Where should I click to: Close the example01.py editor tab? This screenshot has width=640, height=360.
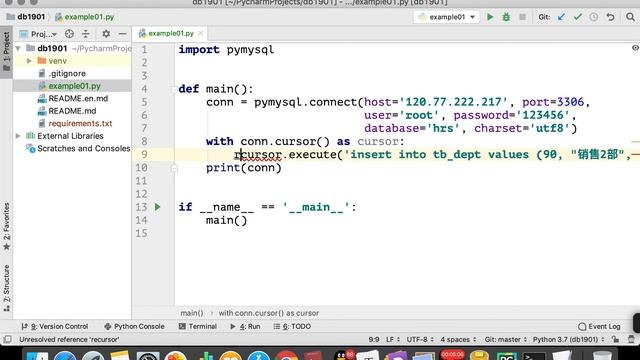(200, 33)
